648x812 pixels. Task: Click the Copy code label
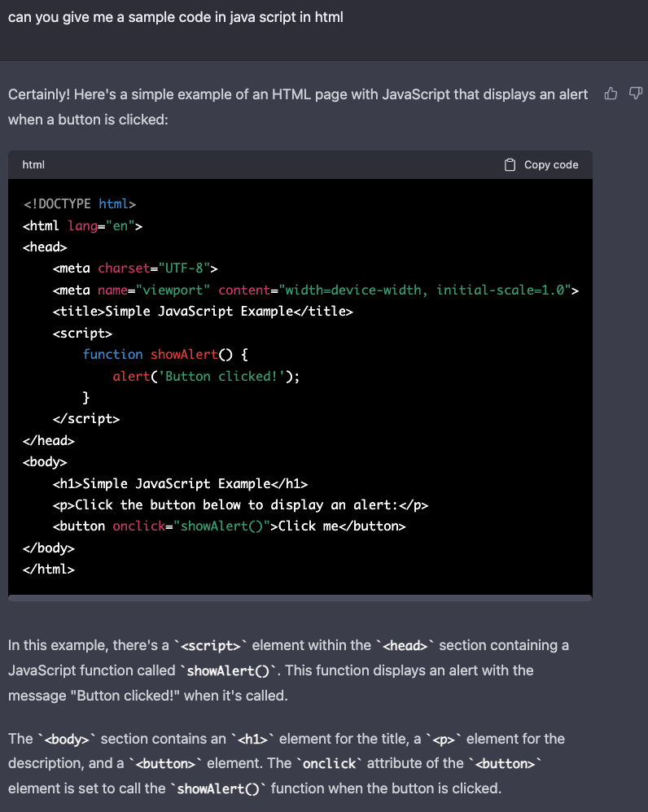pyautogui.click(x=551, y=164)
